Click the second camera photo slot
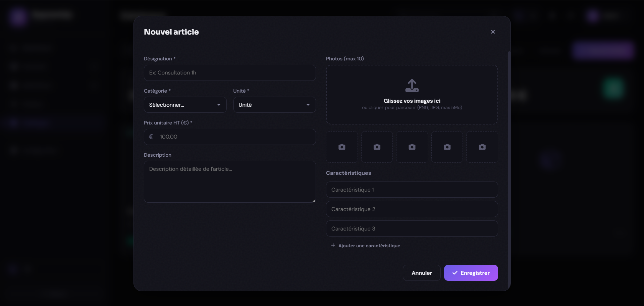Screen dimensions: 644x306 tap(377, 147)
